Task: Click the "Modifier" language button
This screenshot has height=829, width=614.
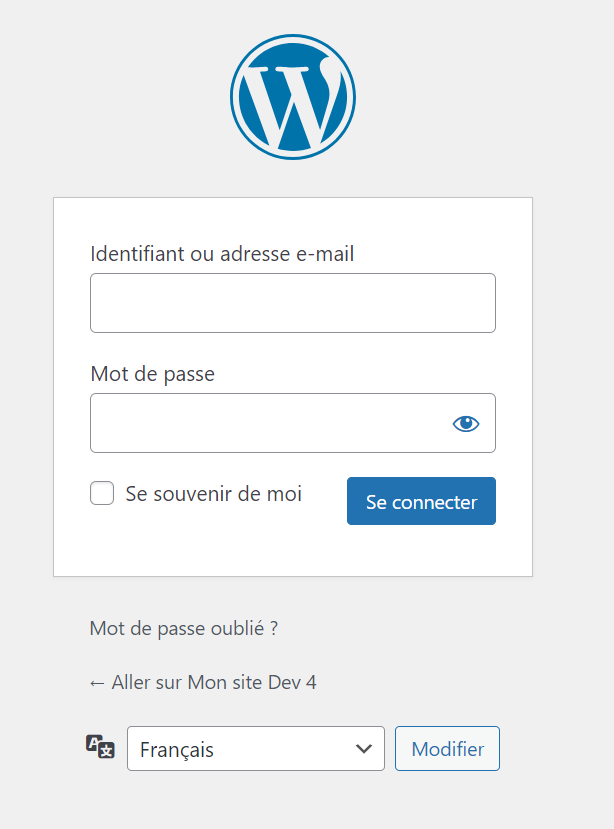Action: tap(447, 749)
